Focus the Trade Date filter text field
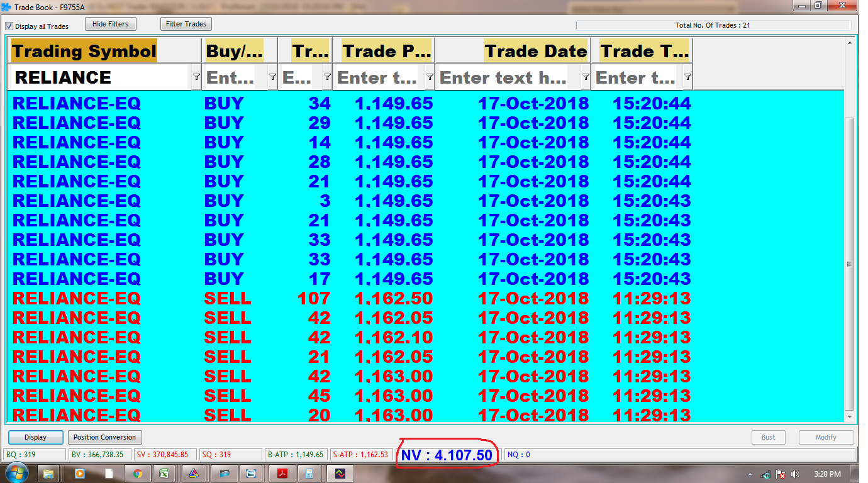Image resolution: width=868 pixels, height=483 pixels. point(508,77)
